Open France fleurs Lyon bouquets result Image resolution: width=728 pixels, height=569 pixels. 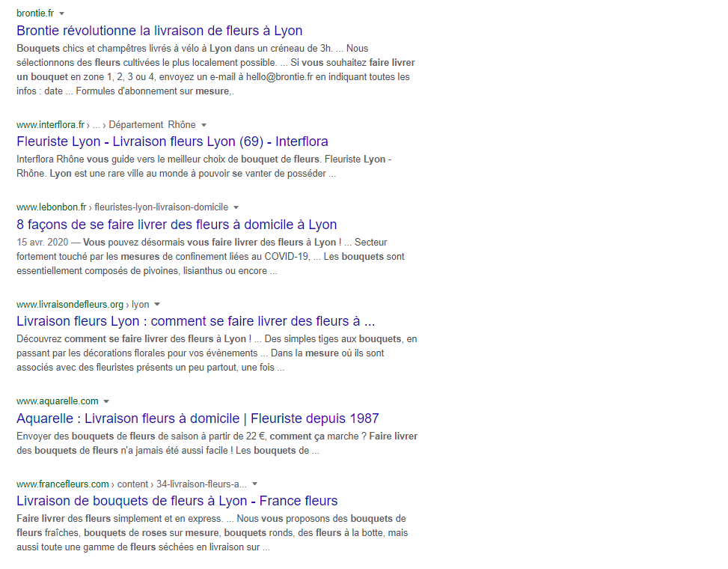(x=177, y=501)
